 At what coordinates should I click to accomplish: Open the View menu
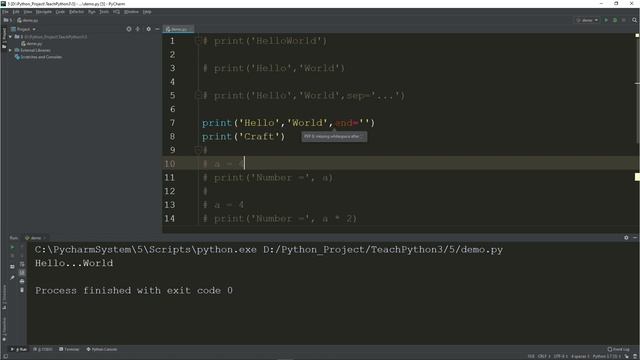pos(27,12)
